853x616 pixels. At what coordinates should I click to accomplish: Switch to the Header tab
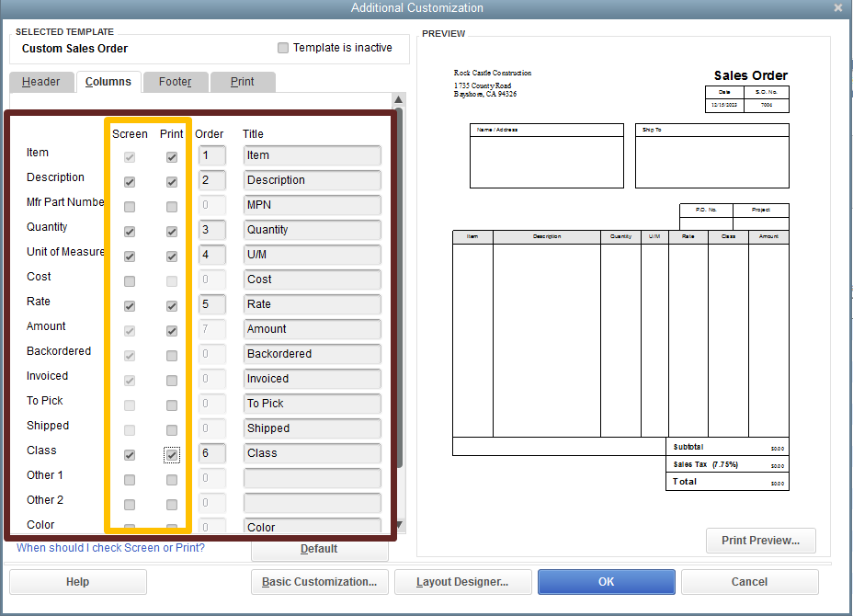point(40,82)
